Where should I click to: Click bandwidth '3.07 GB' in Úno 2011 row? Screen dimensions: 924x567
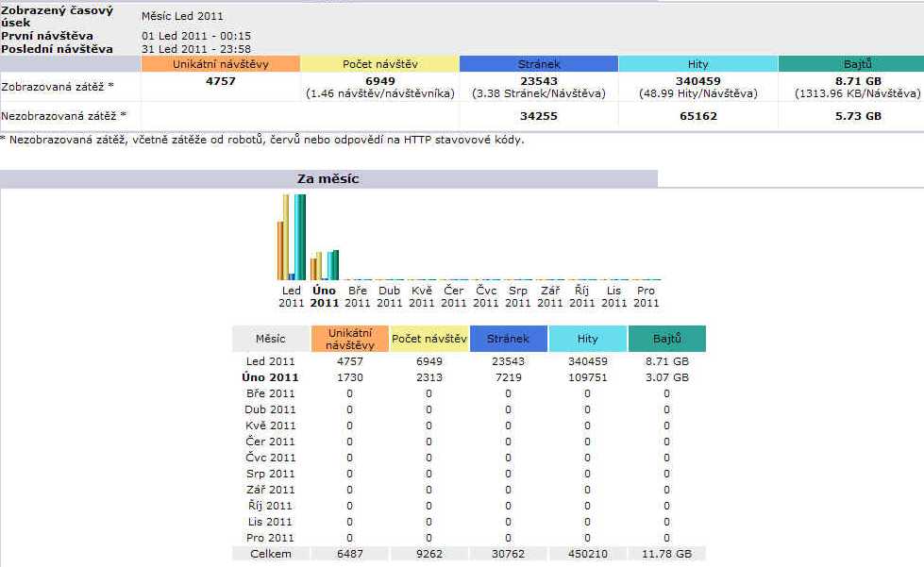[x=667, y=377]
